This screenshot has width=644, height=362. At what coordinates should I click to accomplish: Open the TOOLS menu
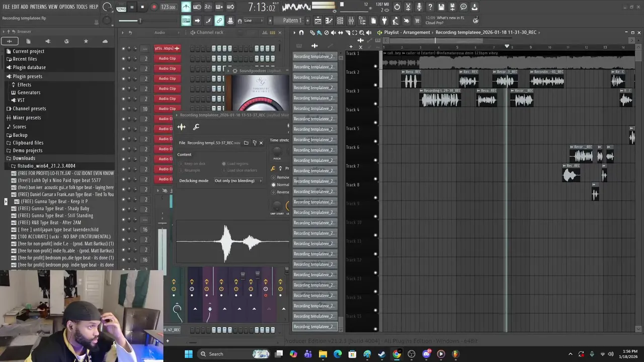(x=82, y=7)
